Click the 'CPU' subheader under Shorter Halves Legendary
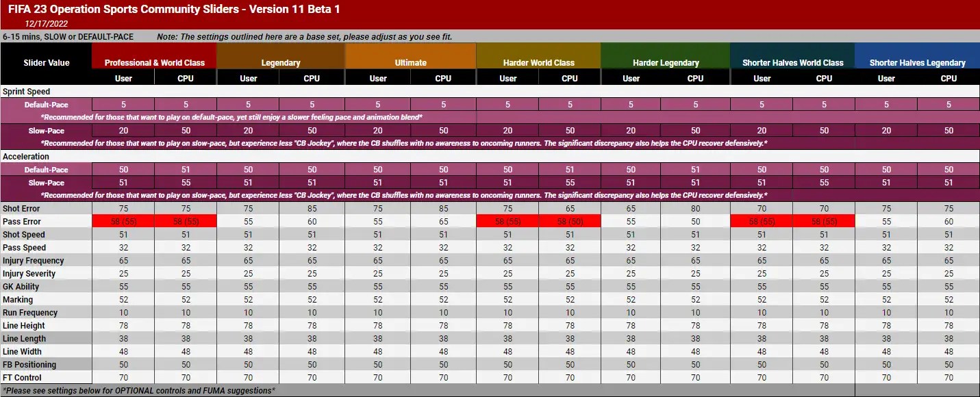Image resolution: width=980 pixels, height=397 pixels. 949,78
